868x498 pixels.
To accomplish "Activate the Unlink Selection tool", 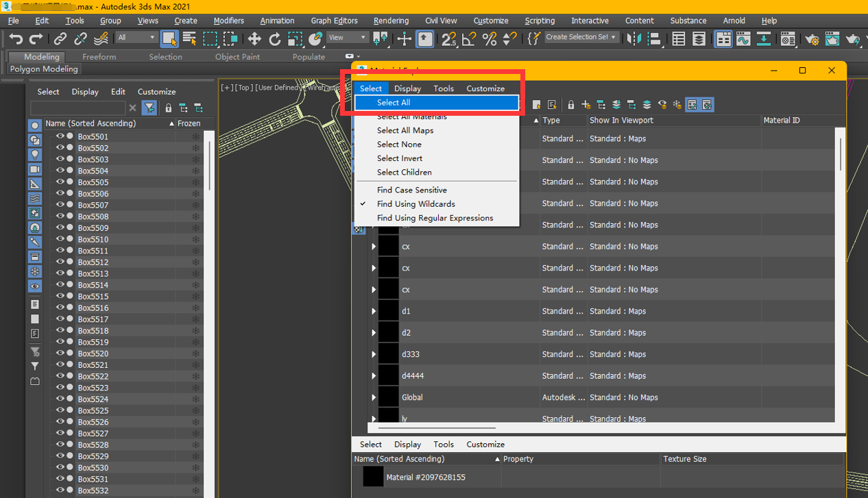I will tap(80, 38).
